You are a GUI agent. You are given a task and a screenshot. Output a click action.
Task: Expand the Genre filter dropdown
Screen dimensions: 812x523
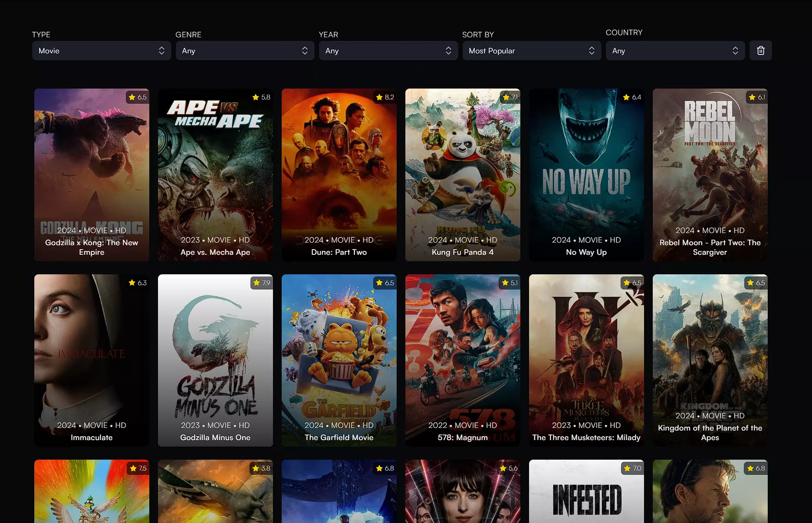click(245, 51)
